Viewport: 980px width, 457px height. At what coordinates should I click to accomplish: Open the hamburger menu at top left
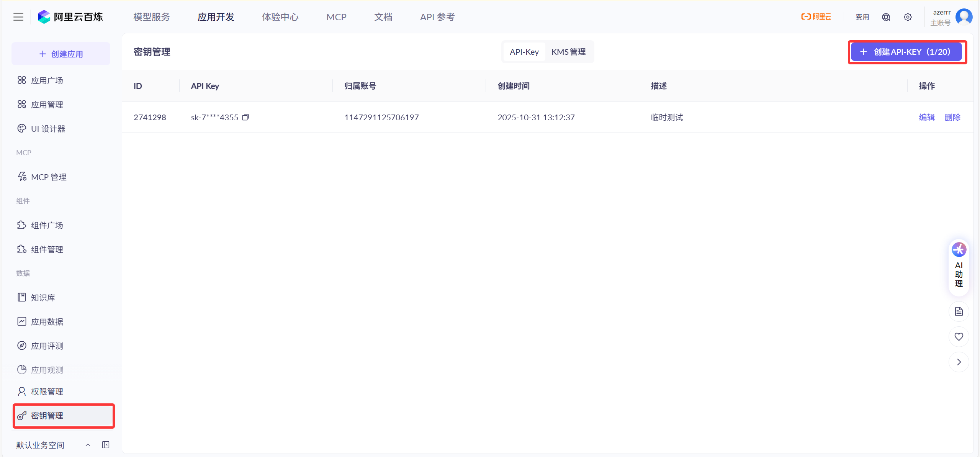click(18, 17)
